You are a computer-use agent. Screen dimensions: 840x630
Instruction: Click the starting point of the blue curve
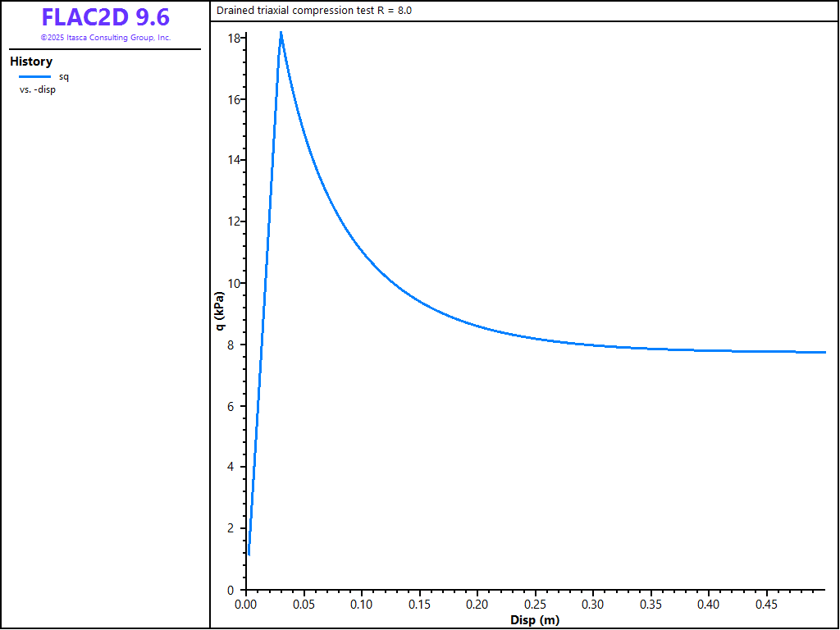click(249, 555)
